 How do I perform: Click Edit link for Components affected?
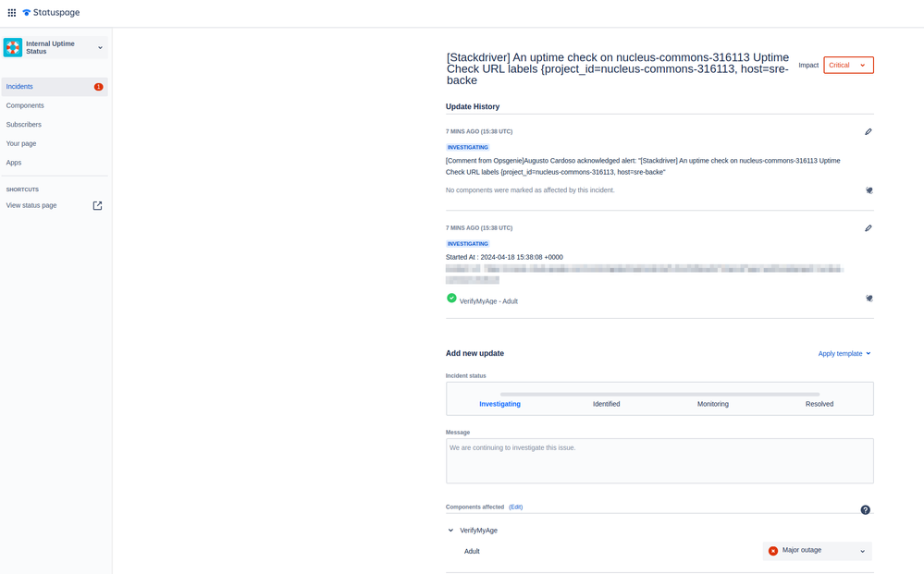[x=515, y=507]
